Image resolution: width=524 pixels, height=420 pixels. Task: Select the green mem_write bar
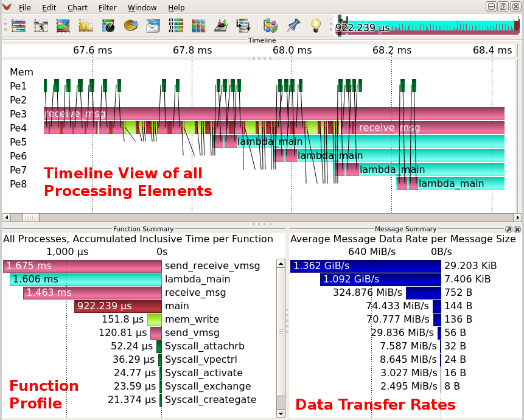[x=155, y=320]
